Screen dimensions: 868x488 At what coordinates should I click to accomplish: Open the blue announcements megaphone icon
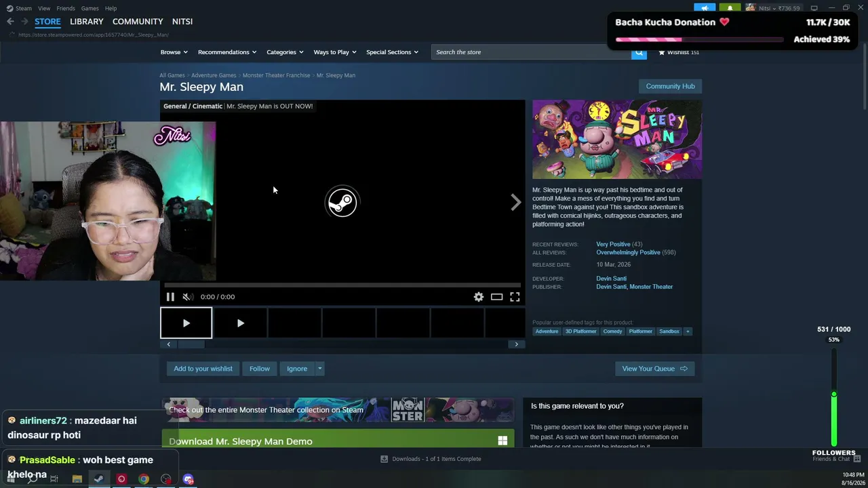pyautogui.click(x=705, y=8)
